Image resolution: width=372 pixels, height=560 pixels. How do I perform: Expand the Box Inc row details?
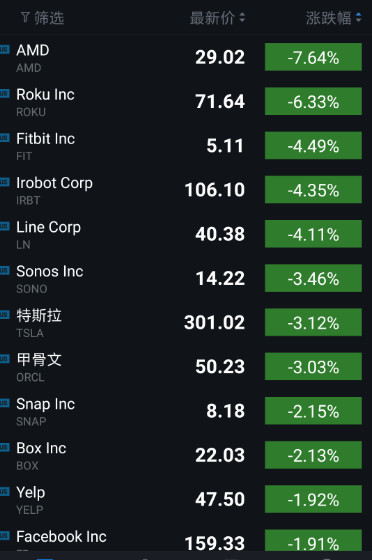tap(186, 455)
